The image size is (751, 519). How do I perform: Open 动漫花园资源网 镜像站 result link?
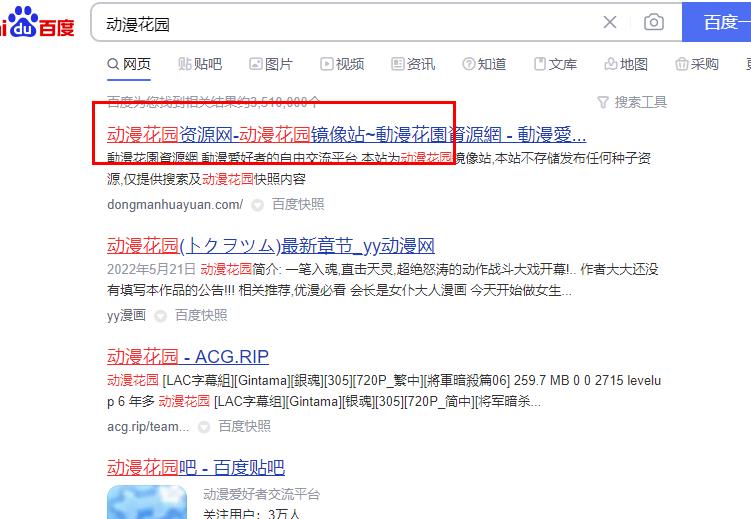point(346,135)
